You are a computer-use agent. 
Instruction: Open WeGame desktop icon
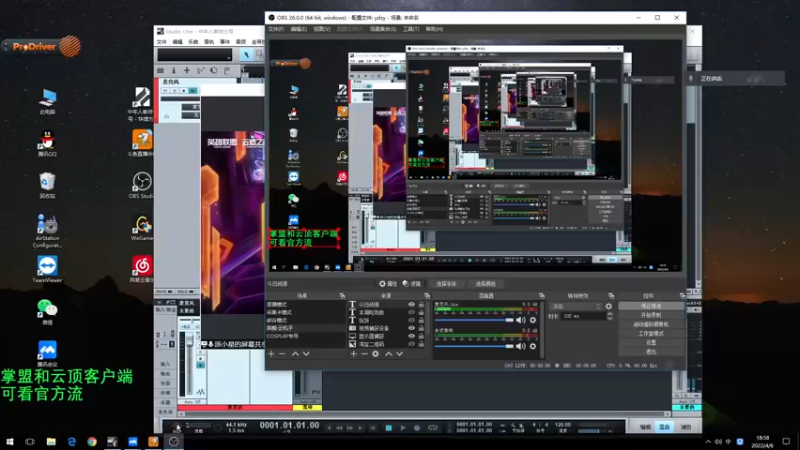coord(142,225)
